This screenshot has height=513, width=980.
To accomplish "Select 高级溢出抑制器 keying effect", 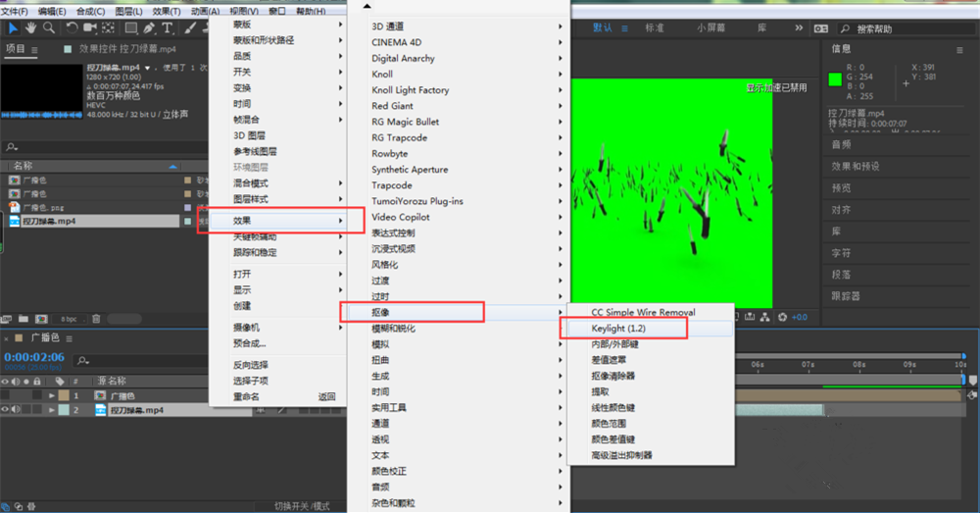I will pyautogui.click(x=650, y=455).
